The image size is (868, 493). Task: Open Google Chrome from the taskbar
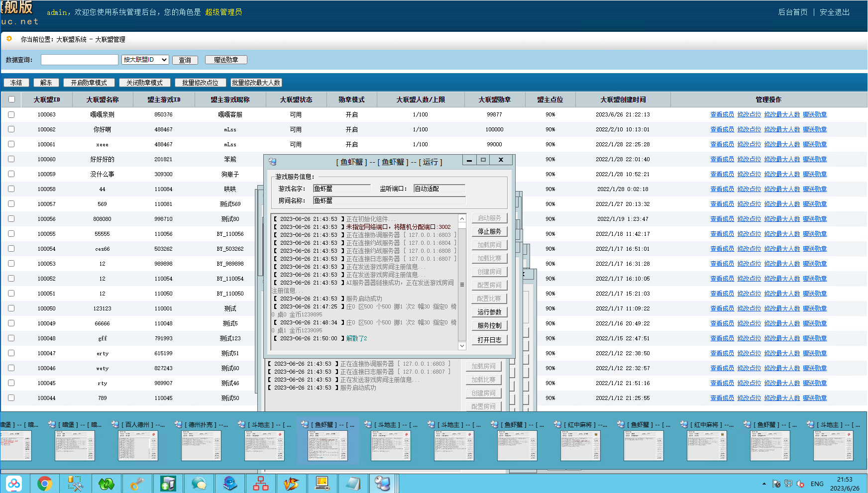(45, 484)
